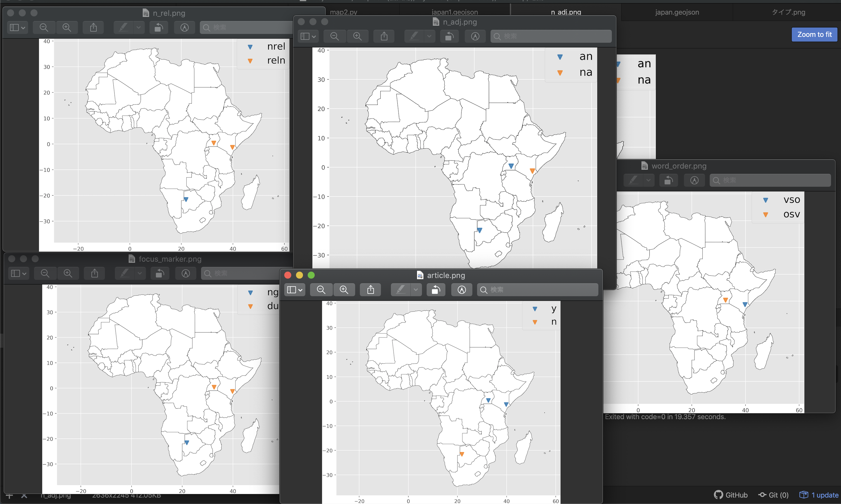This screenshot has width=841, height=504.
Task: Open GitHub status bar item
Action: click(731, 495)
